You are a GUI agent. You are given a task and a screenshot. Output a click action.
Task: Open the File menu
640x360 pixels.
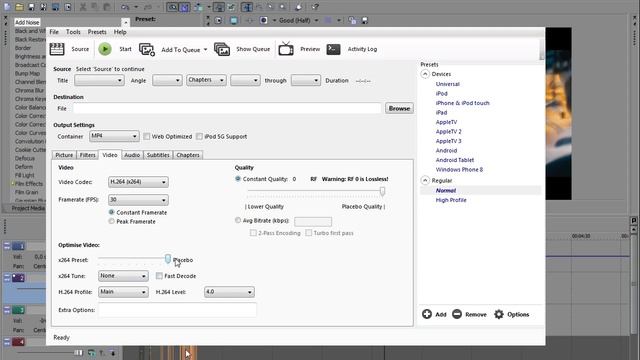coord(54,32)
